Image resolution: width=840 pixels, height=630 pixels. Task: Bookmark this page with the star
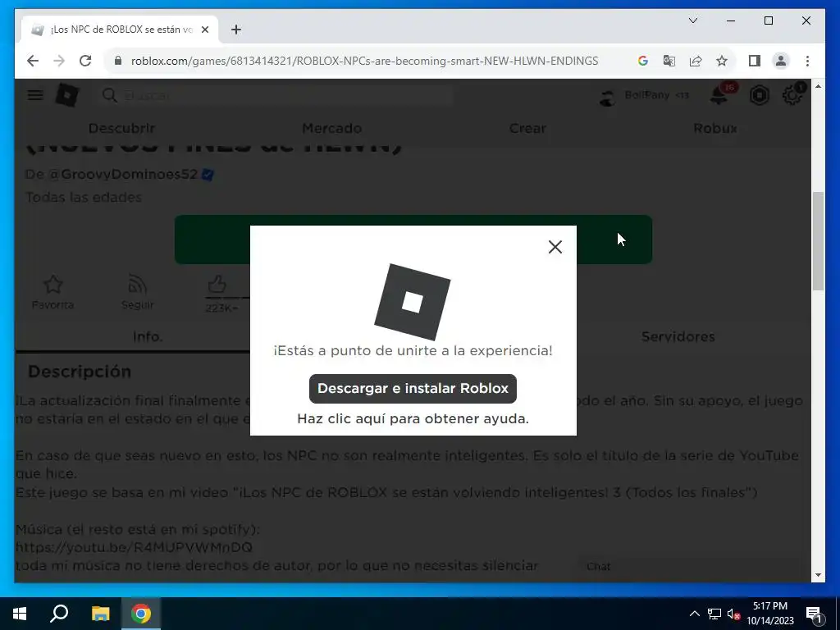tap(722, 61)
